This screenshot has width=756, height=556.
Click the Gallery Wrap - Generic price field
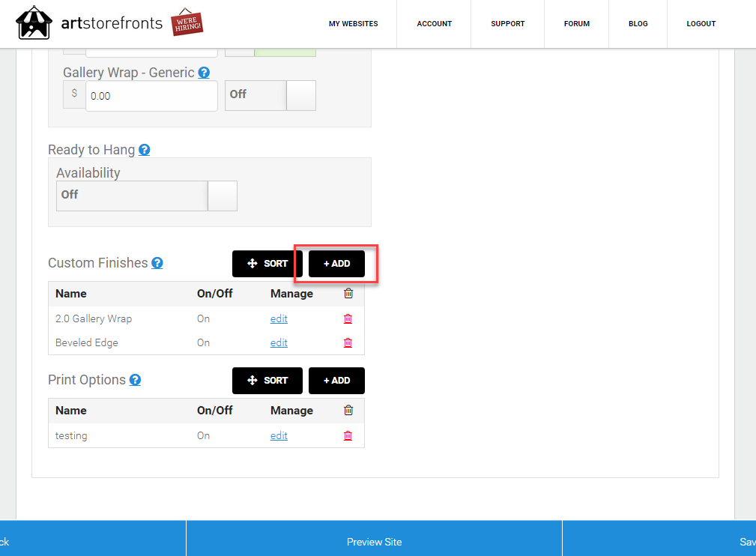point(151,96)
